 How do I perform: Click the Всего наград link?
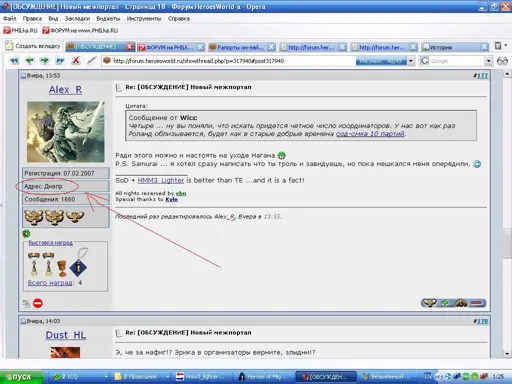click(50, 283)
